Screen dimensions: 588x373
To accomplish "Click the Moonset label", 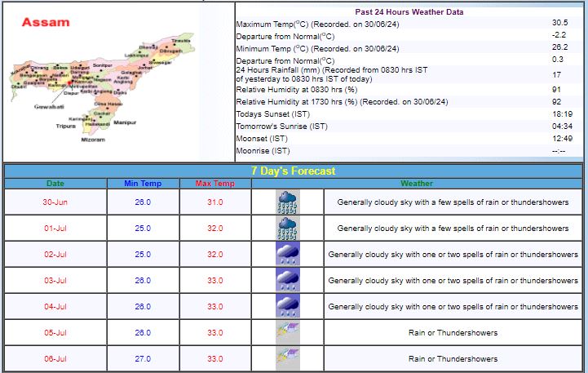I will (x=262, y=139).
